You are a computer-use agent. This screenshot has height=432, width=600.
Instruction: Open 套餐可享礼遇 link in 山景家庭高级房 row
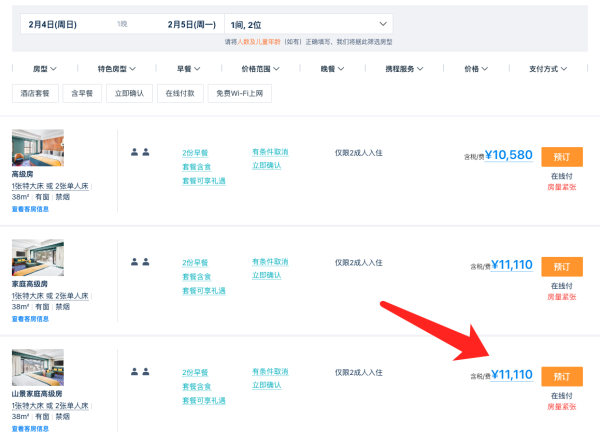204,401
